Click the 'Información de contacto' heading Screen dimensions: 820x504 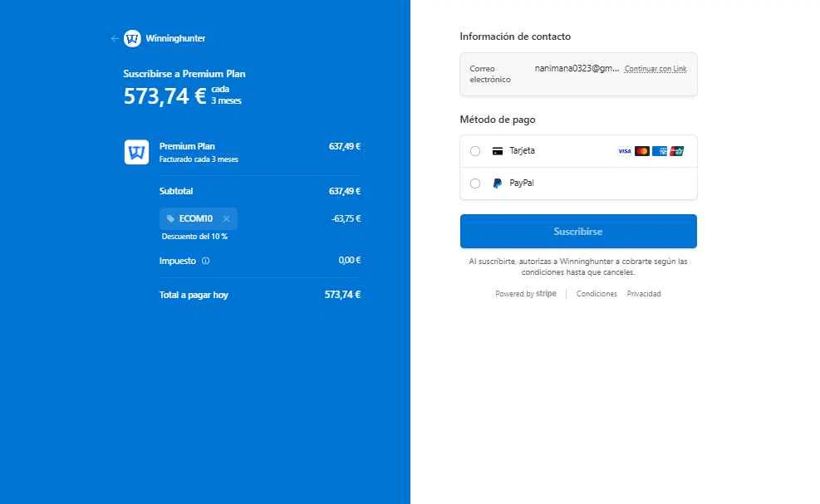[x=515, y=37]
